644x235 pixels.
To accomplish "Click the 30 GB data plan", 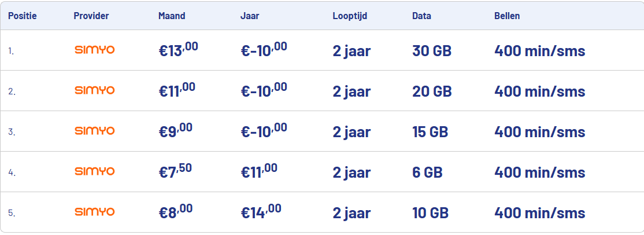I will click(x=432, y=51).
